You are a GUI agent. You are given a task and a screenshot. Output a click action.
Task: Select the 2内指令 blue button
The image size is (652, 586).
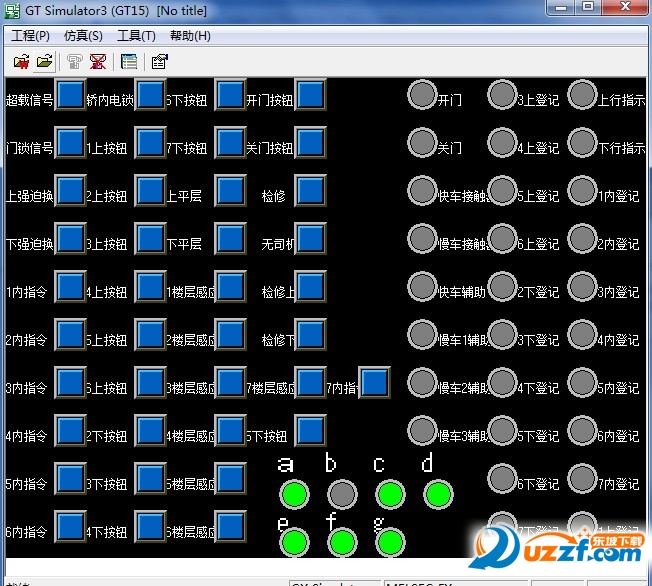[70, 335]
